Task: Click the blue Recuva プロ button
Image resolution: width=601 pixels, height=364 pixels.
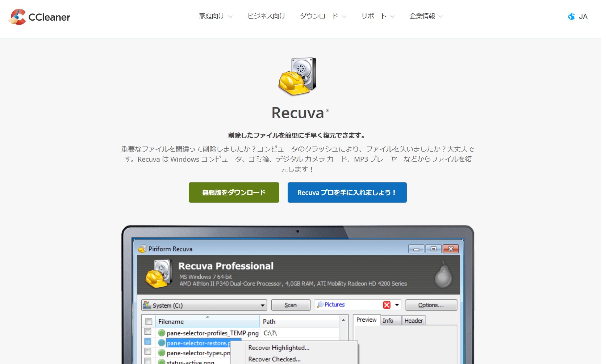Action: [x=347, y=192]
